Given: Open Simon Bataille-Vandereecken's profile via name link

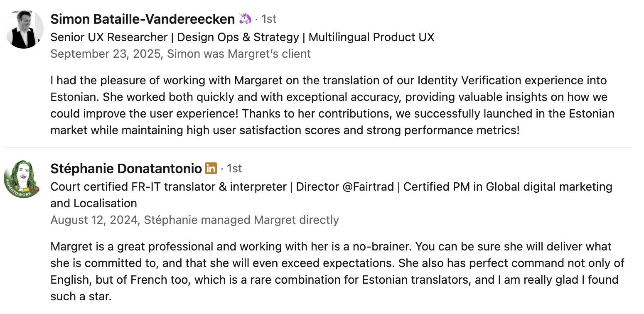Looking at the screenshot, I should pos(143,19).
